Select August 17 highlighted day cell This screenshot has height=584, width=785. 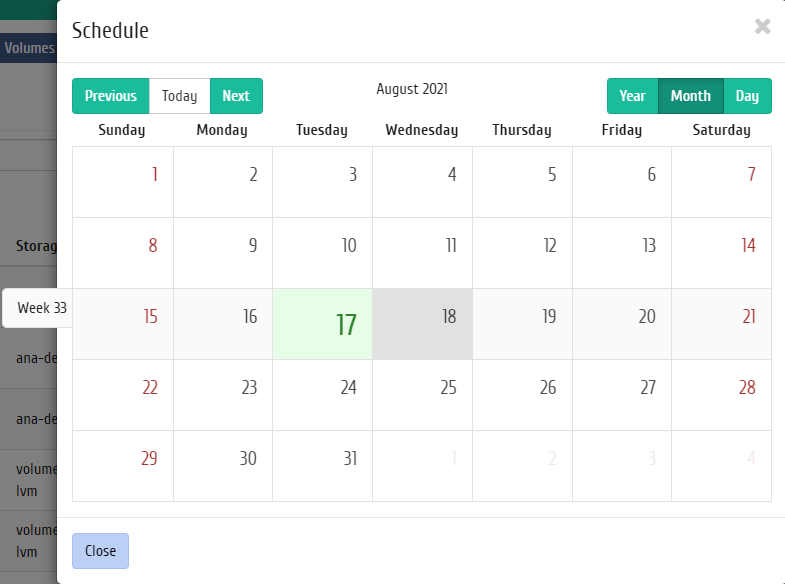point(322,324)
